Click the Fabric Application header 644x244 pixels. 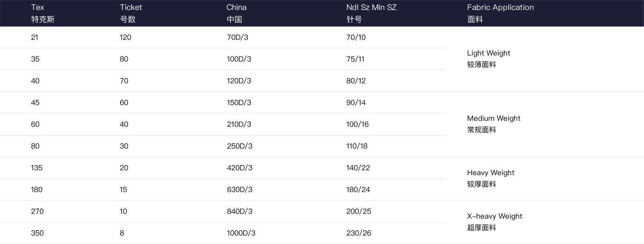[x=500, y=13]
